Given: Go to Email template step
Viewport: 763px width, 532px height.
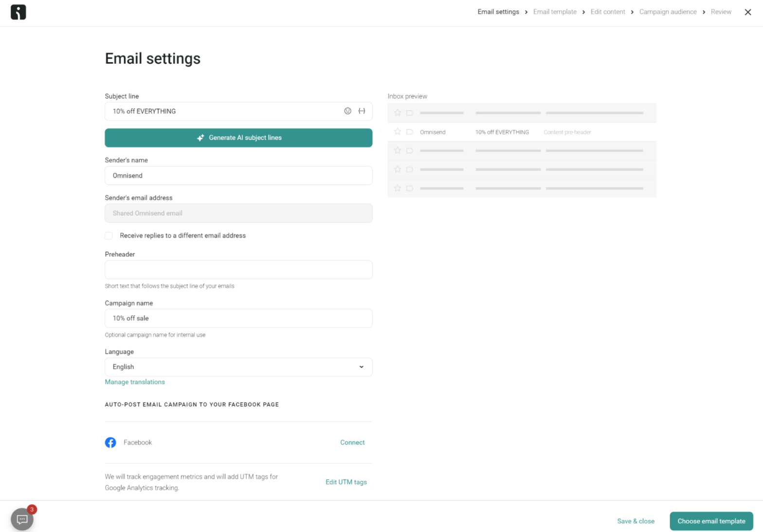Looking at the screenshot, I should point(554,12).
